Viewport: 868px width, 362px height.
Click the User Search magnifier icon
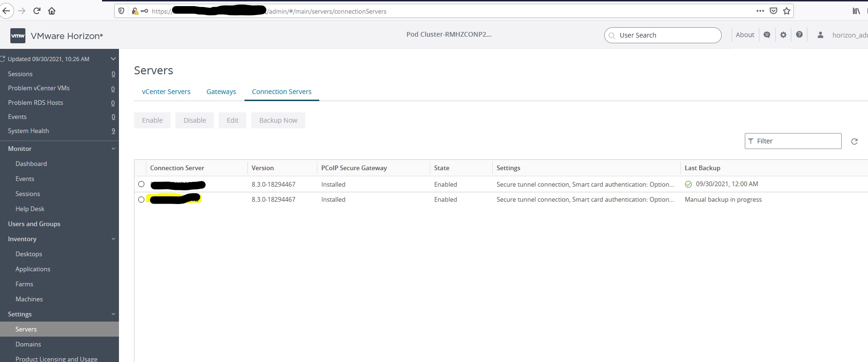(612, 35)
